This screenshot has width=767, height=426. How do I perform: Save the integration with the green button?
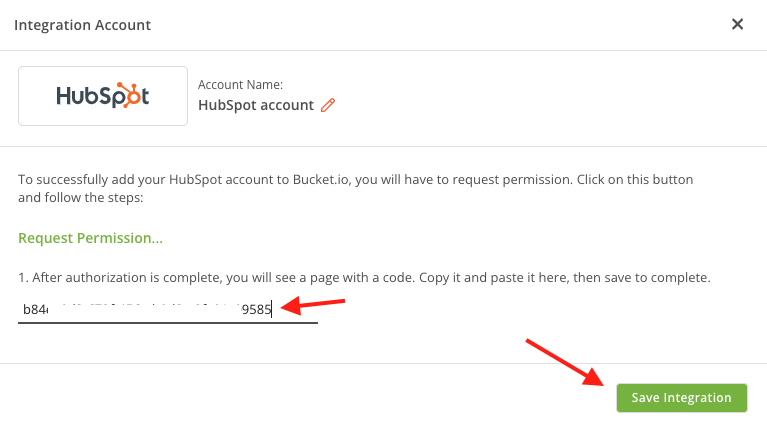[x=681, y=398]
